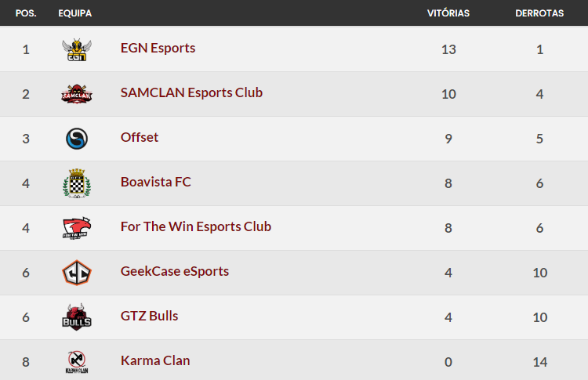The height and width of the screenshot is (380, 588).
Task: Click the POS. column header
Action: click(26, 13)
